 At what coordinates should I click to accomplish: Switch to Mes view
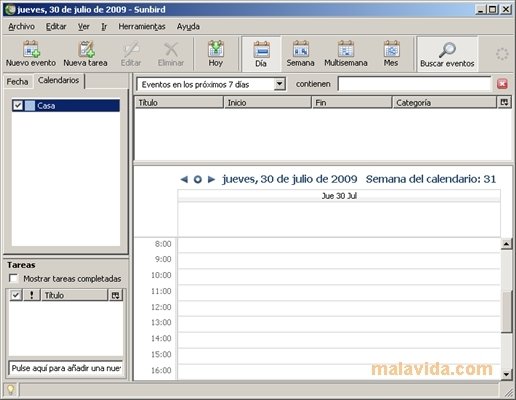point(391,54)
